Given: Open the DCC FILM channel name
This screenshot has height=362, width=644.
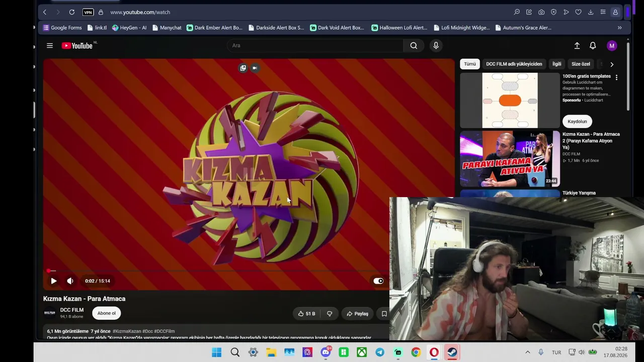Looking at the screenshot, I should 72,310.
